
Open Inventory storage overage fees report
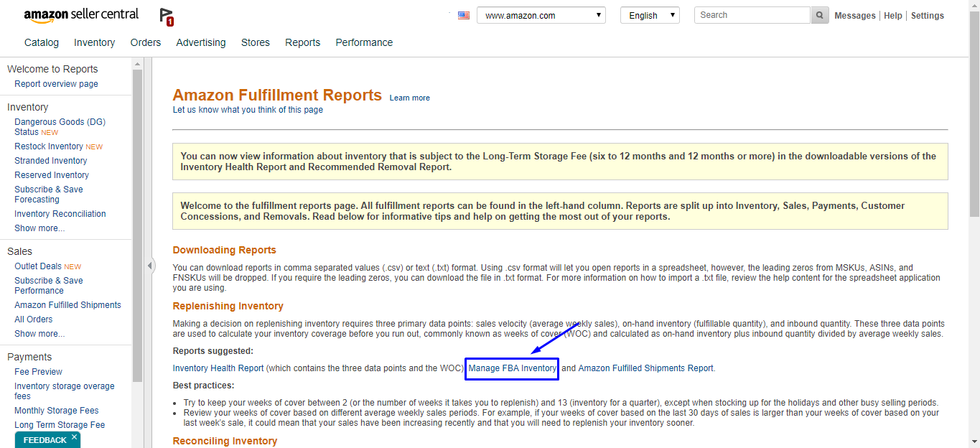[65, 391]
